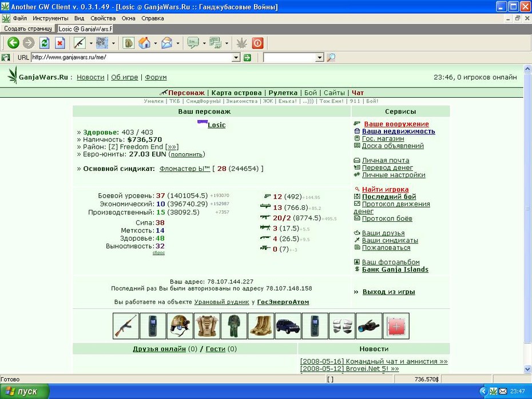This screenshot has width=532, height=399.
Task: Click the AK-47 equipment slot
Action: 126,326
